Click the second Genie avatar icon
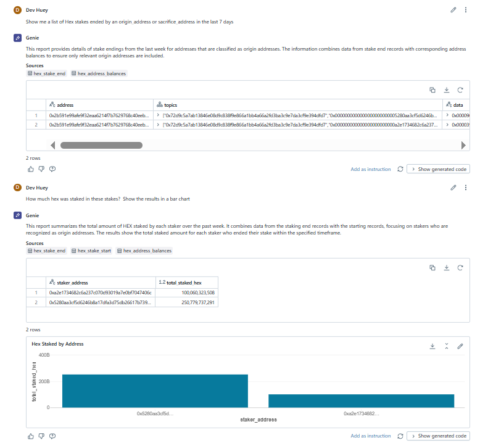The width and height of the screenshot is (488, 448). pos(17,215)
